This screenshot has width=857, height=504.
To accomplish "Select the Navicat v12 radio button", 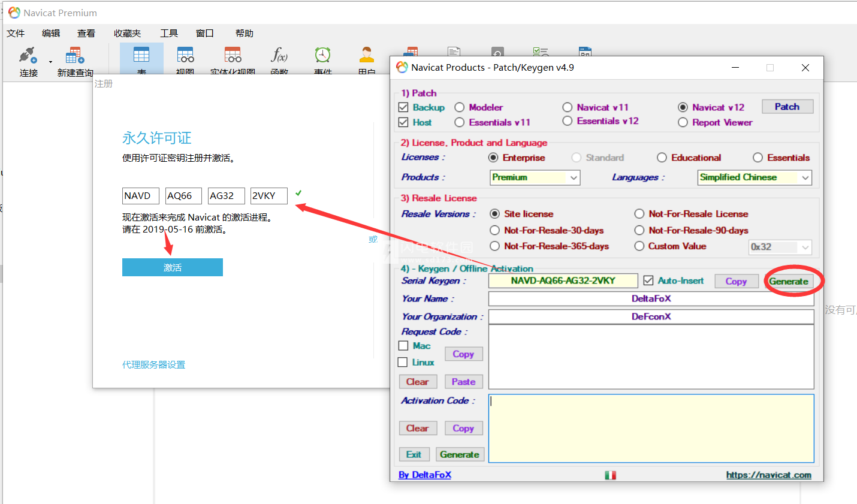I will point(683,107).
